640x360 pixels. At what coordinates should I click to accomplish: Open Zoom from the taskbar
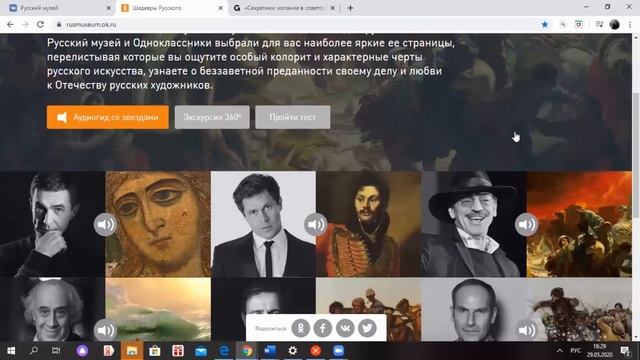(x=338, y=351)
